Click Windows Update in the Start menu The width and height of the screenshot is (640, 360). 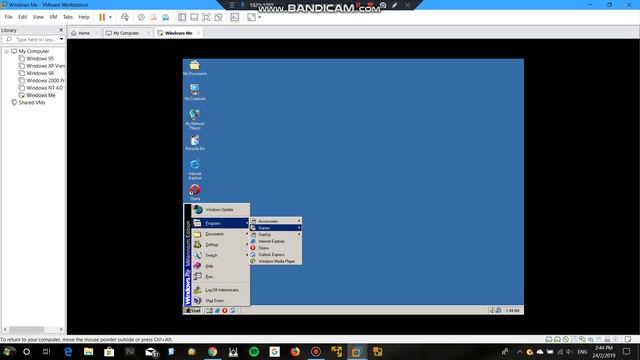tap(220, 210)
